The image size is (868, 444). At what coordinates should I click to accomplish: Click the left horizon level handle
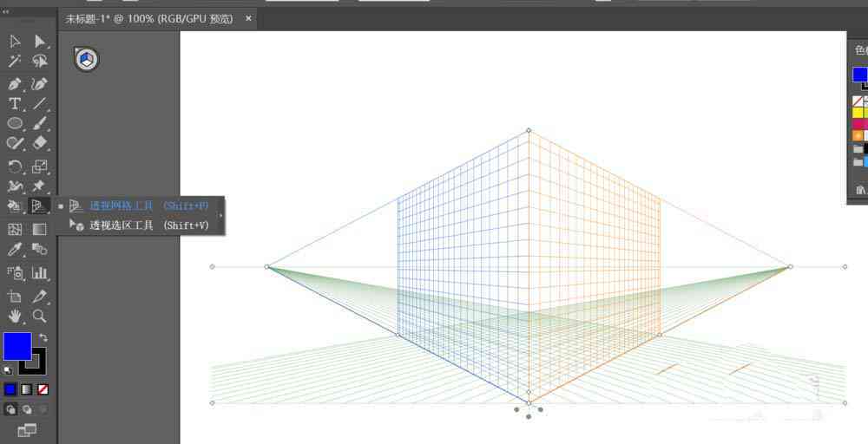click(x=212, y=266)
